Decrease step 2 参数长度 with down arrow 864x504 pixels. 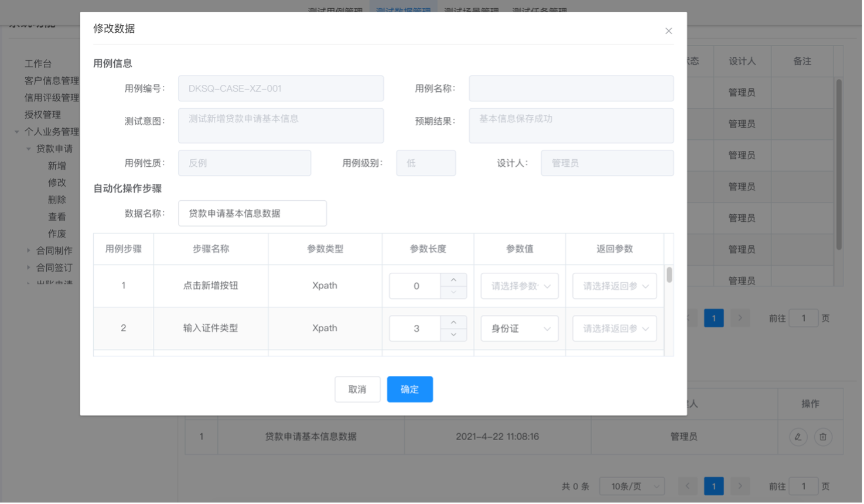(x=453, y=335)
